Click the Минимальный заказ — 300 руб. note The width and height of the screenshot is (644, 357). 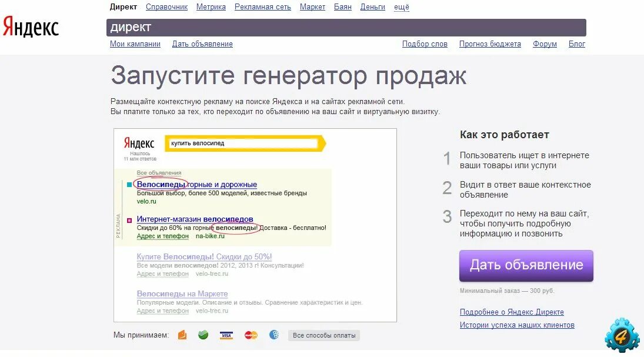[x=507, y=291]
